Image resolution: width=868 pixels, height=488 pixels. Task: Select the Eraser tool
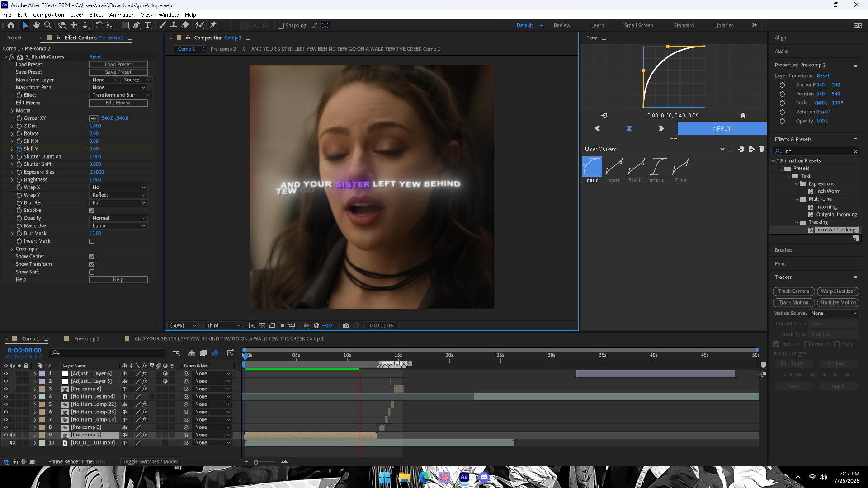(x=185, y=25)
